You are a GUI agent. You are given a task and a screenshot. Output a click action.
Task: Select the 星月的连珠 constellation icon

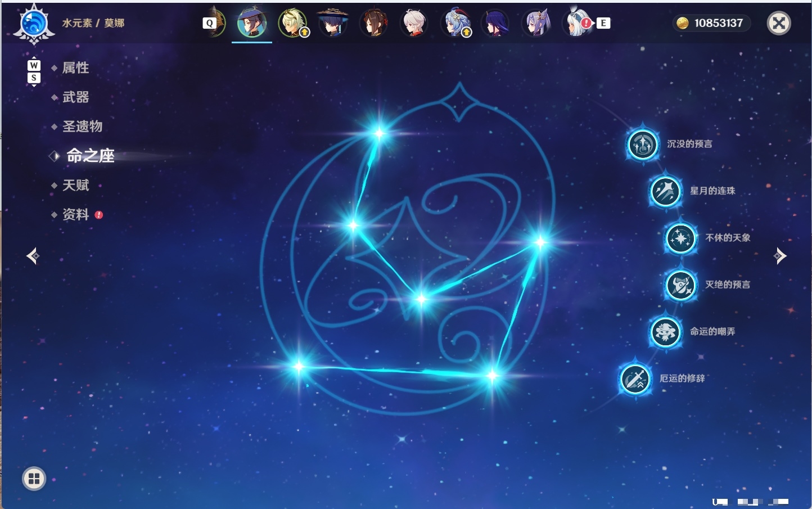[x=666, y=191]
